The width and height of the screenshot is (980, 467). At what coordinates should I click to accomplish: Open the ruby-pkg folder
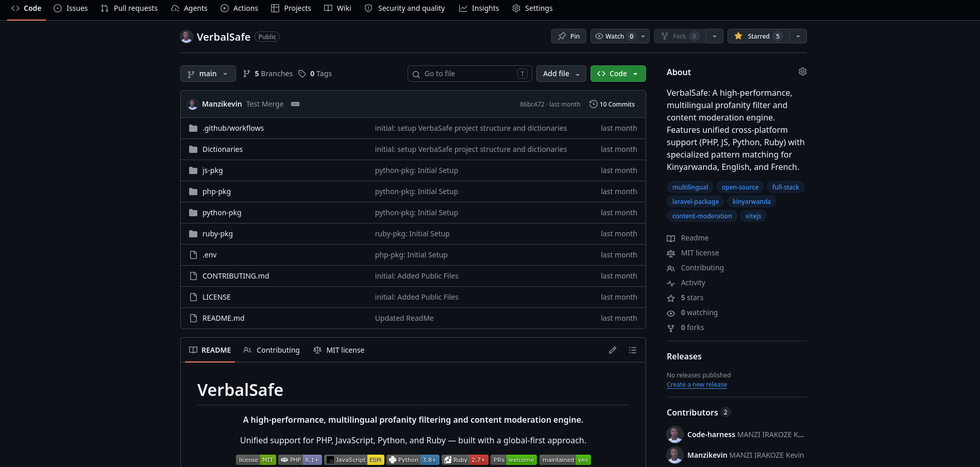coord(217,234)
